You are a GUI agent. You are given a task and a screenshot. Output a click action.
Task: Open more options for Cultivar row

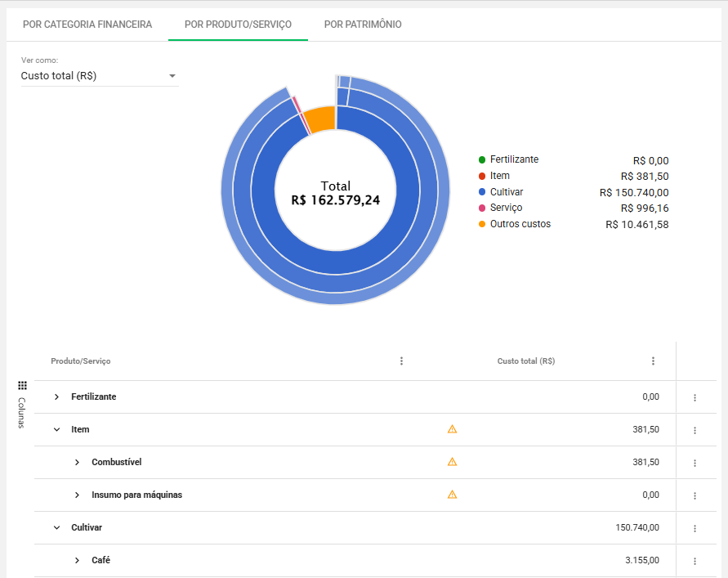695,528
